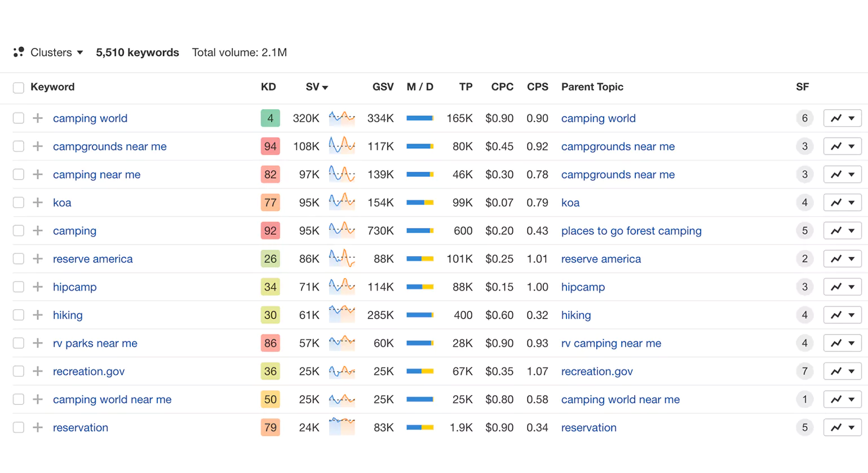This screenshot has height=473, width=868.
Task: Check the camping world row checkbox
Action: [19, 118]
